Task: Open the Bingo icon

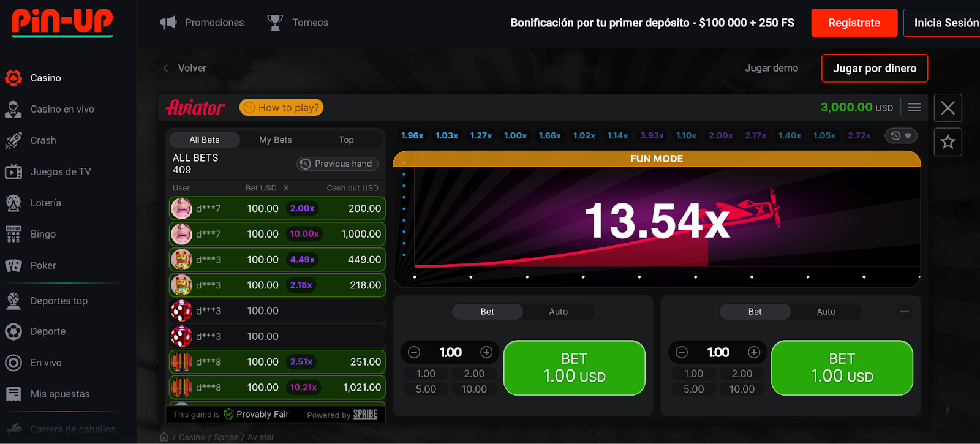Action: [13, 234]
